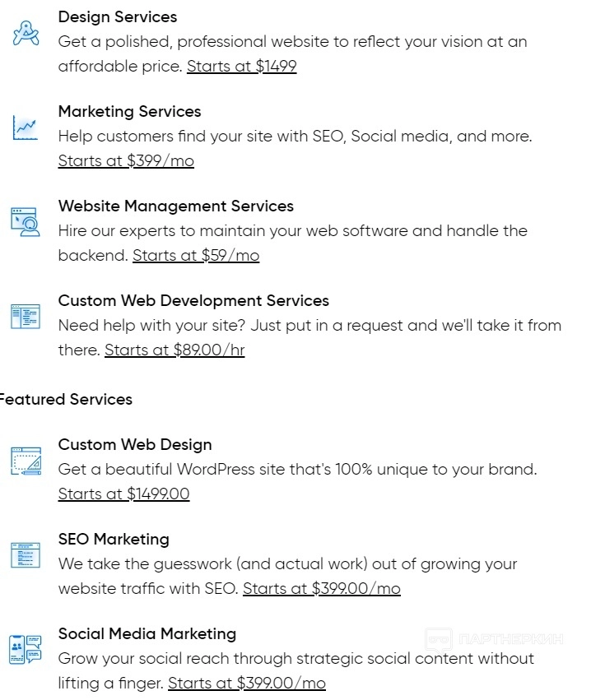Follow the "Starts at $1499.00" link
Image resolution: width=605 pixels, height=700 pixels.
point(123,494)
